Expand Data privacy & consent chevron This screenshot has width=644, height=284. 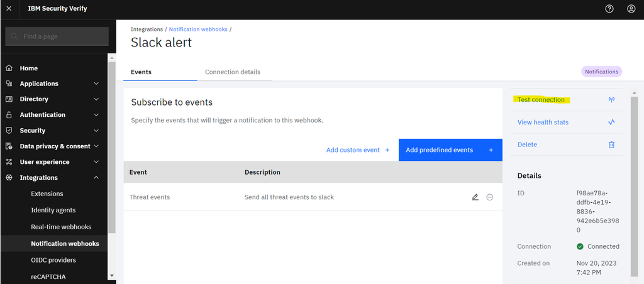tap(96, 146)
